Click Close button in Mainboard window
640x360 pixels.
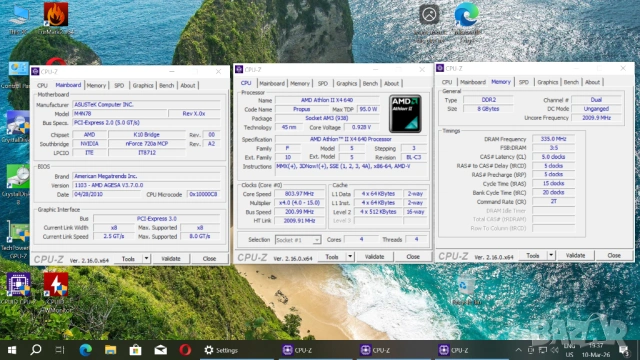pos(209,258)
